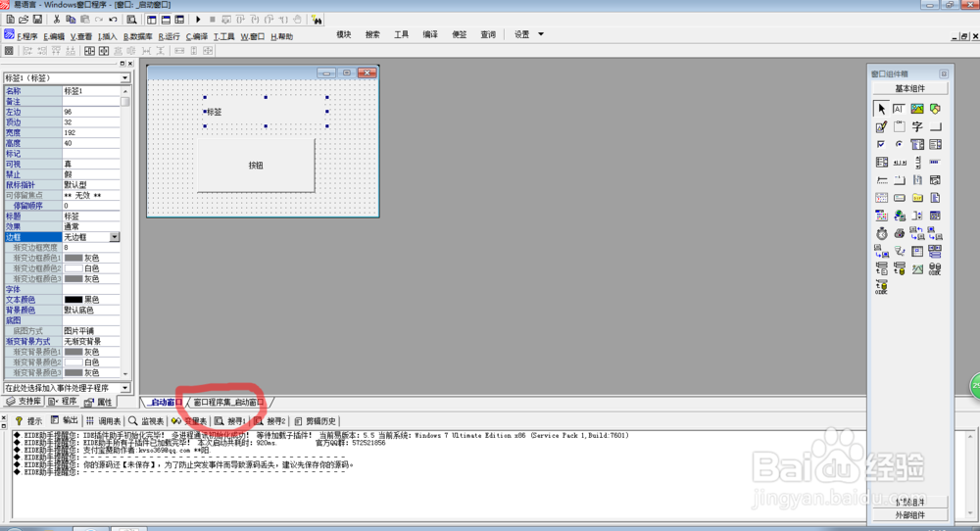Viewport: 980px width, 531px height.
Task: Select the Timer clock component icon
Action: pos(881,233)
